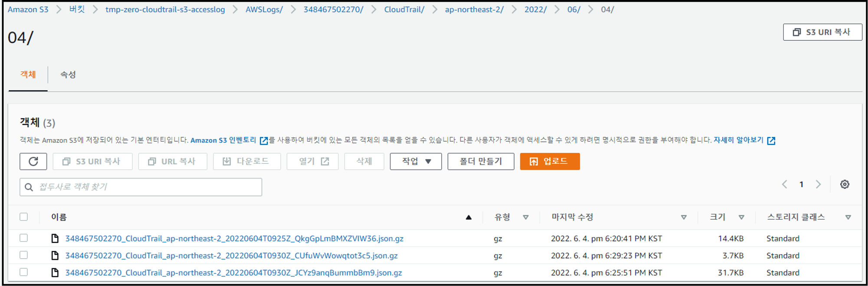Viewport: 868px width, 286px height.
Task: Select checkbox for CUfuWvWowqtot3c5.json.gz
Action: pos(24,255)
